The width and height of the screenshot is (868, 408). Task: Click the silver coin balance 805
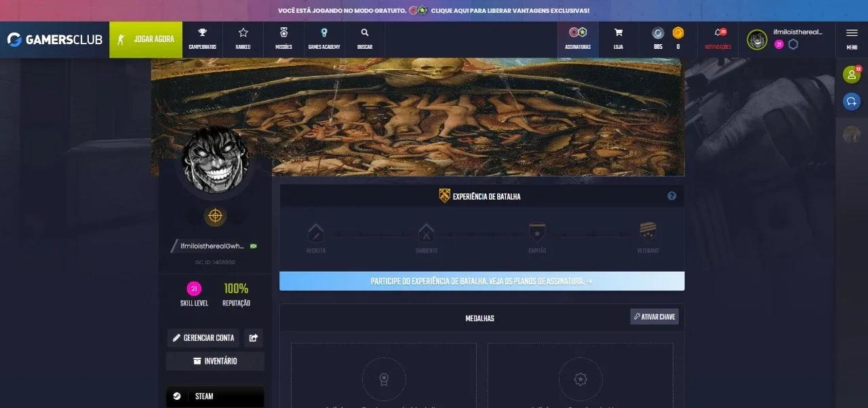(x=658, y=39)
